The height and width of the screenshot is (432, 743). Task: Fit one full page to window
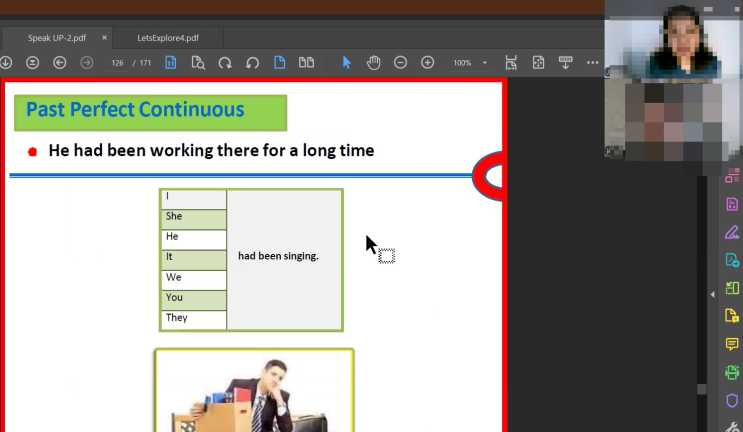coord(538,63)
